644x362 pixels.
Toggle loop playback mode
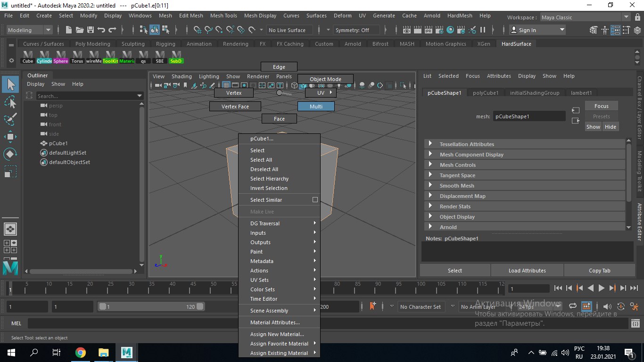coord(573,306)
